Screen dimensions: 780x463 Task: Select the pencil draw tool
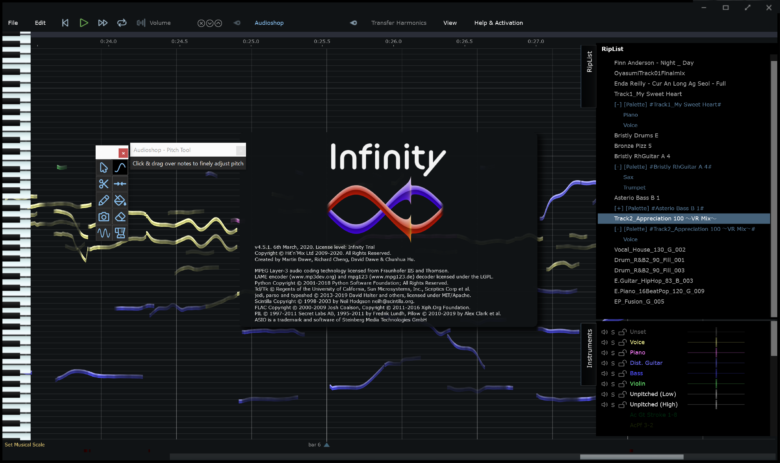click(x=103, y=200)
